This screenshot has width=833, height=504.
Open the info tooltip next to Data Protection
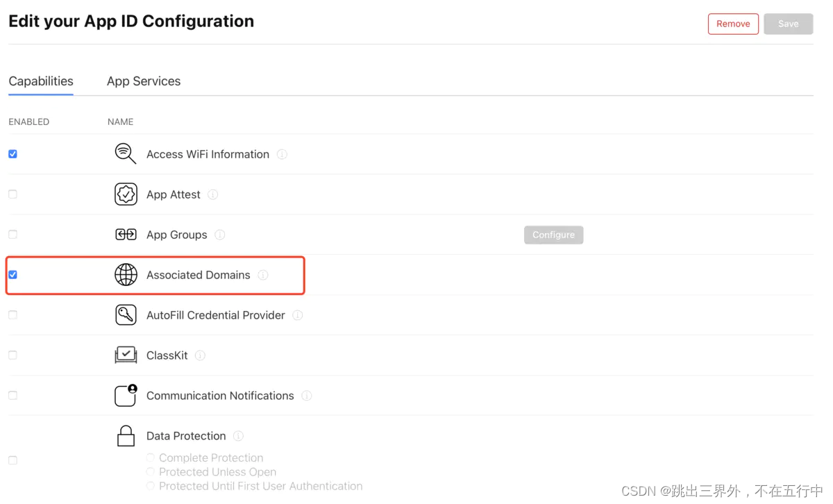click(238, 436)
